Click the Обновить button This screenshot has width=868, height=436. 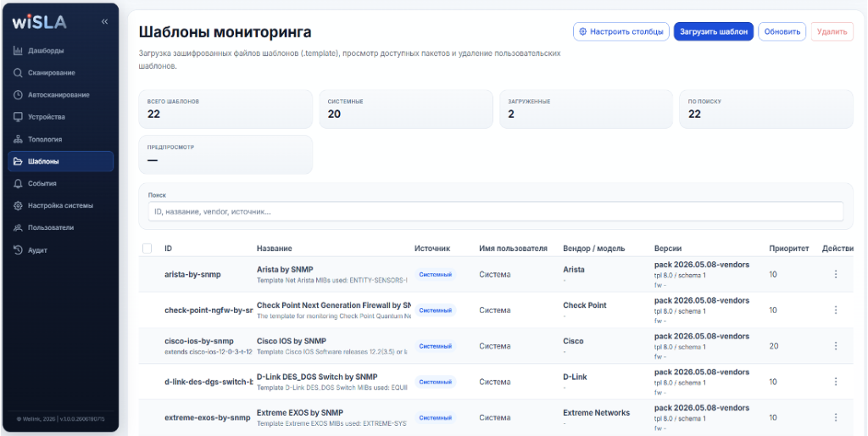coord(782,31)
